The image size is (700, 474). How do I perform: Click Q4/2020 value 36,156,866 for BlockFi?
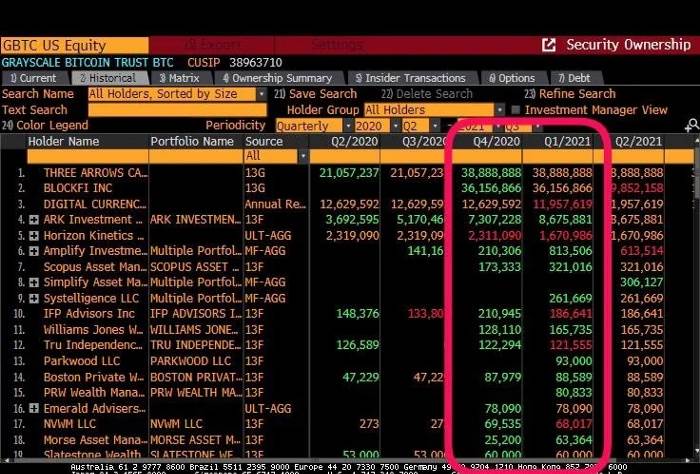point(491,188)
